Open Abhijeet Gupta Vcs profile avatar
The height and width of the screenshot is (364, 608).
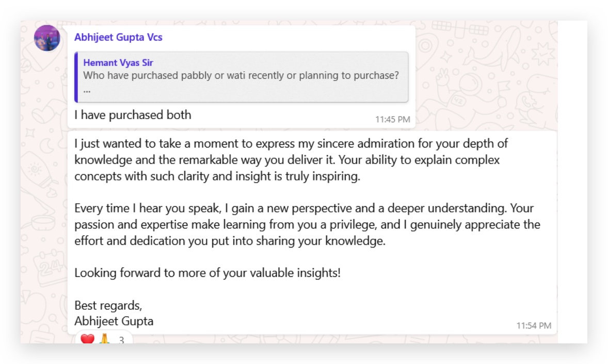point(47,38)
